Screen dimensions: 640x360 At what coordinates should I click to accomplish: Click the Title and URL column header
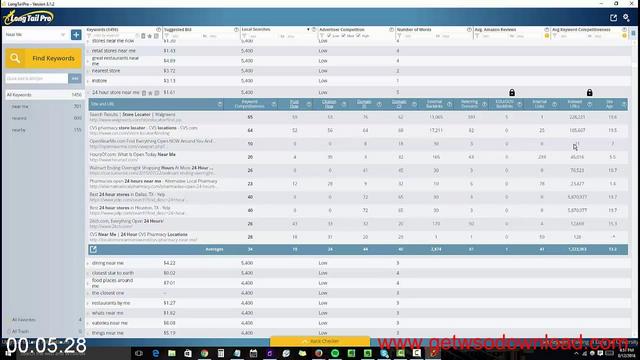(156, 104)
